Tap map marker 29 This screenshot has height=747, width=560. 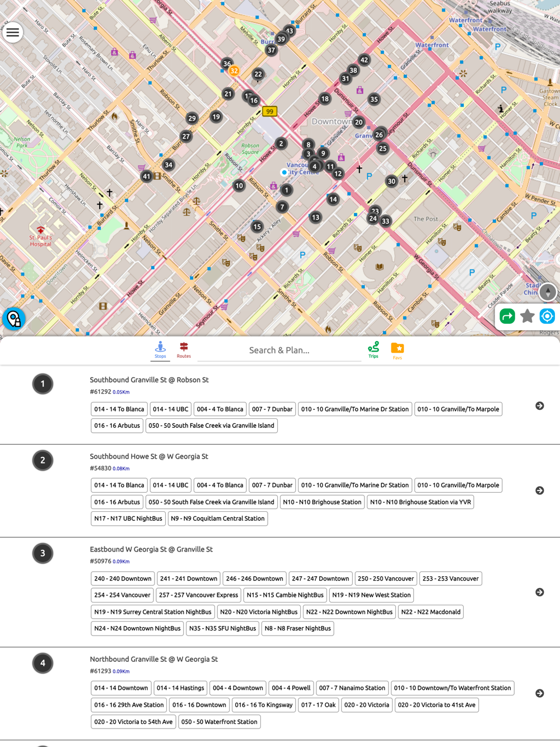[x=192, y=118]
